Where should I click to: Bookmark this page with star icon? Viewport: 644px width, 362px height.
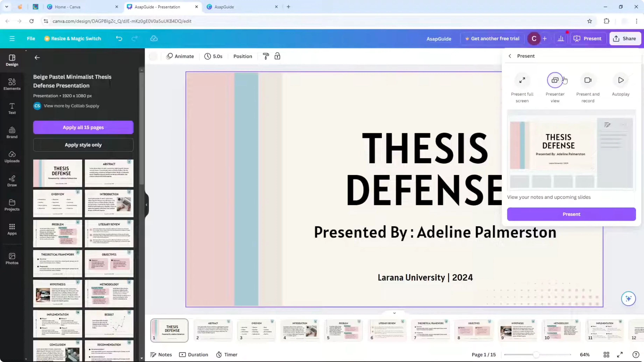point(590,21)
